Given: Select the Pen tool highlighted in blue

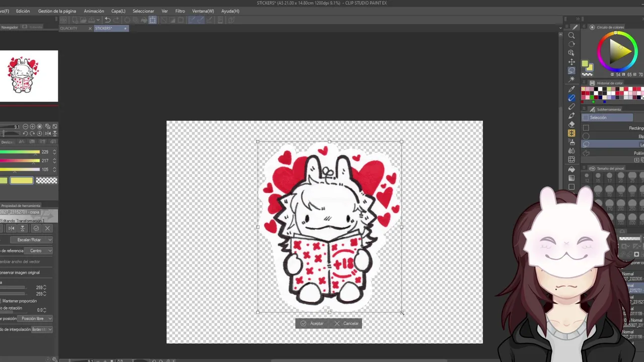Looking at the screenshot, I should 572,98.
